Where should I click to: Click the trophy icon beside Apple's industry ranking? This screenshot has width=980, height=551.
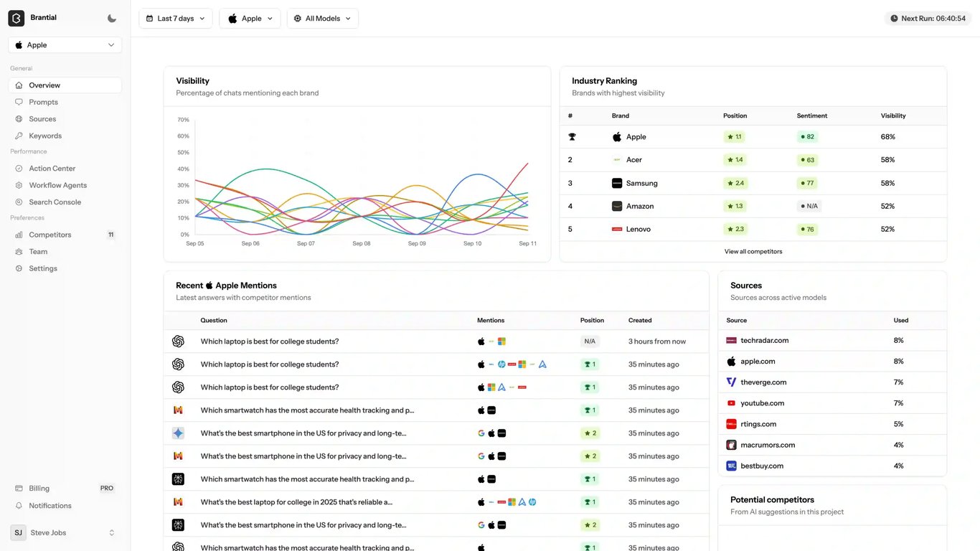(572, 136)
